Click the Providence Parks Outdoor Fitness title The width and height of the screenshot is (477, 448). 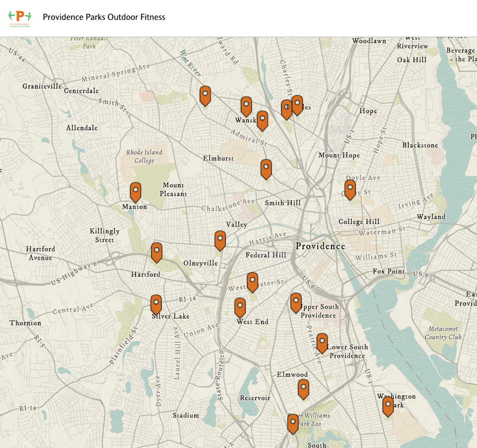pyautogui.click(x=104, y=17)
